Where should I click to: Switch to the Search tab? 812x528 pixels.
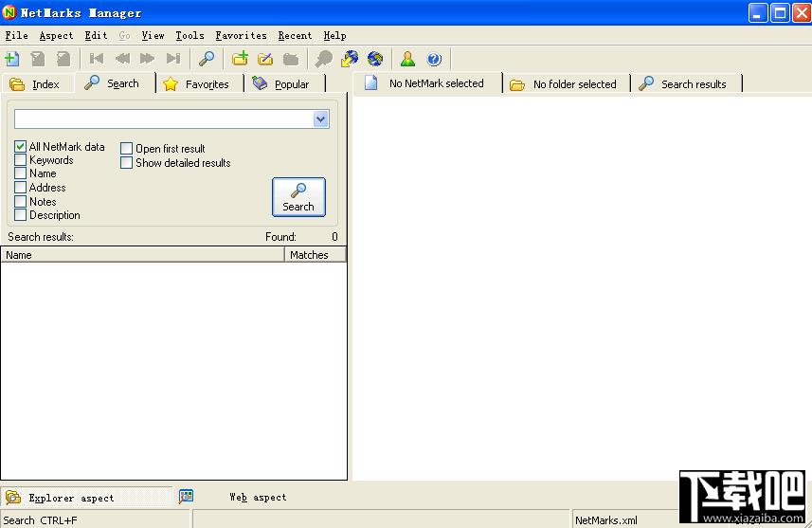tap(115, 82)
